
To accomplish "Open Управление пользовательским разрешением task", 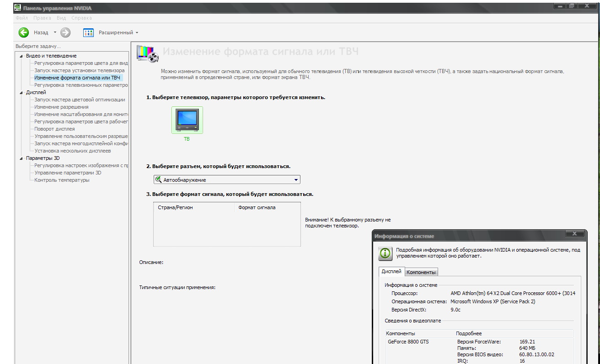I will point(81,136).
